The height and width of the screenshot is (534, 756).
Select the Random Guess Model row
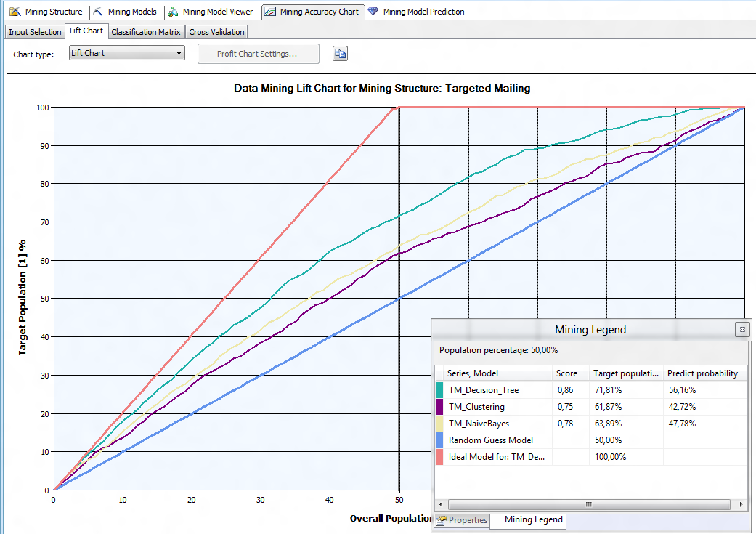[x=591, y=440]
